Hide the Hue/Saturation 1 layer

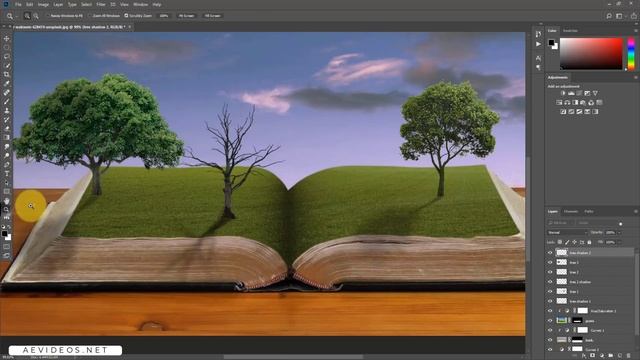point(550,311)
